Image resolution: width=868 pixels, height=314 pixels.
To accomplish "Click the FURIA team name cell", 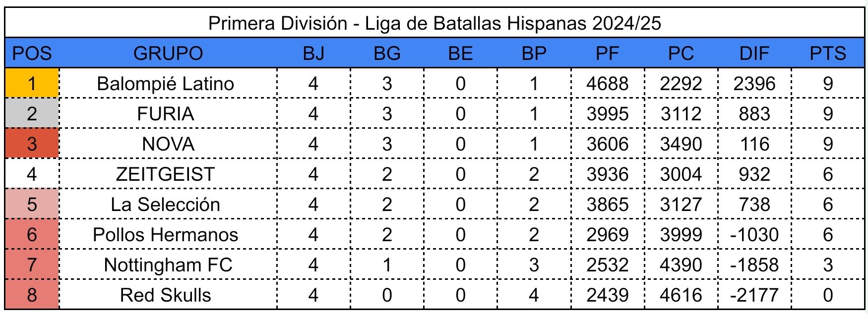I will (x=166, y=114).
